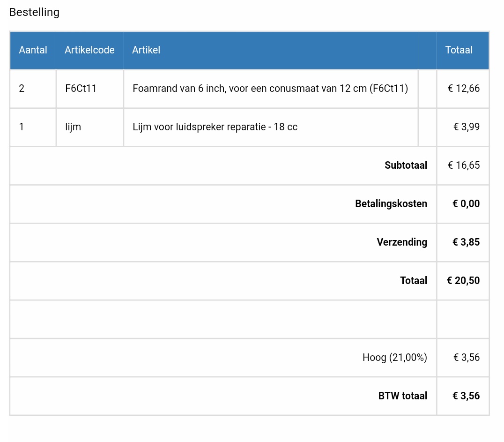Select the € 20,50 total amount
The height and width of the screenshot is (442, 504).
coord(463,281)
